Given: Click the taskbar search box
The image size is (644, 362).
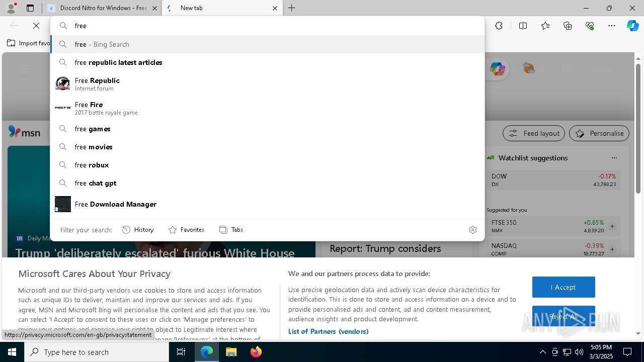Looking at the screenshot, I should pos(97,352).
